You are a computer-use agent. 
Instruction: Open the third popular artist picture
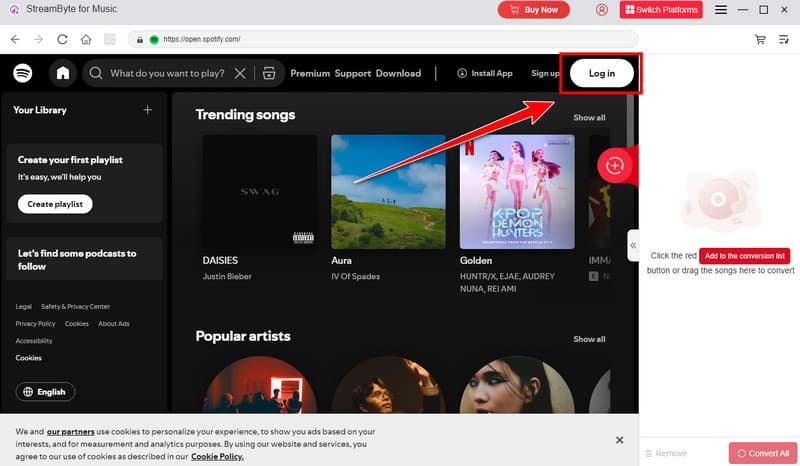coord(517,385)
